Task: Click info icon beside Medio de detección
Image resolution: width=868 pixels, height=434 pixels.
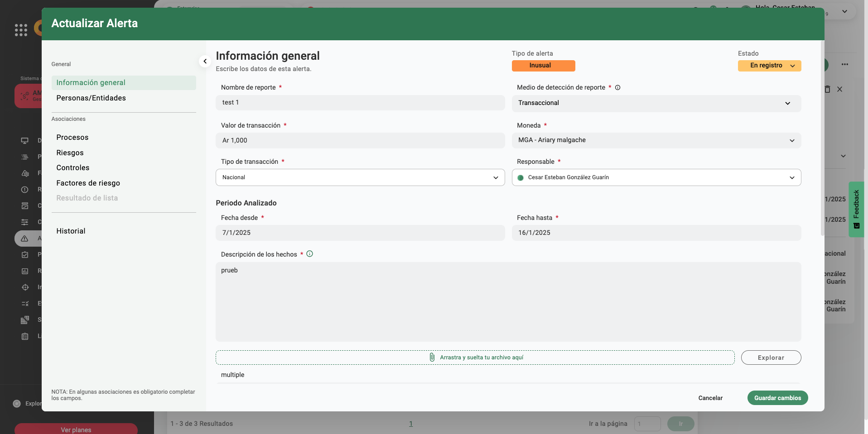Action: click(617, 87)
